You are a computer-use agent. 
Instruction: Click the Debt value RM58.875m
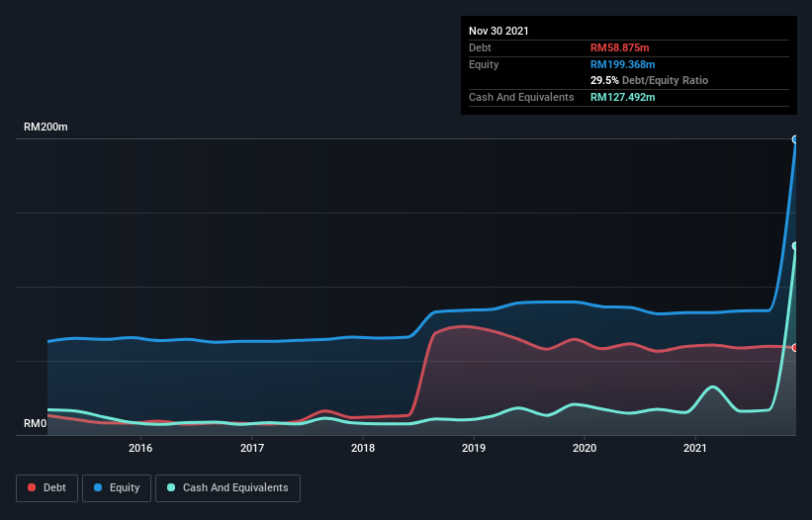(619, 47)
